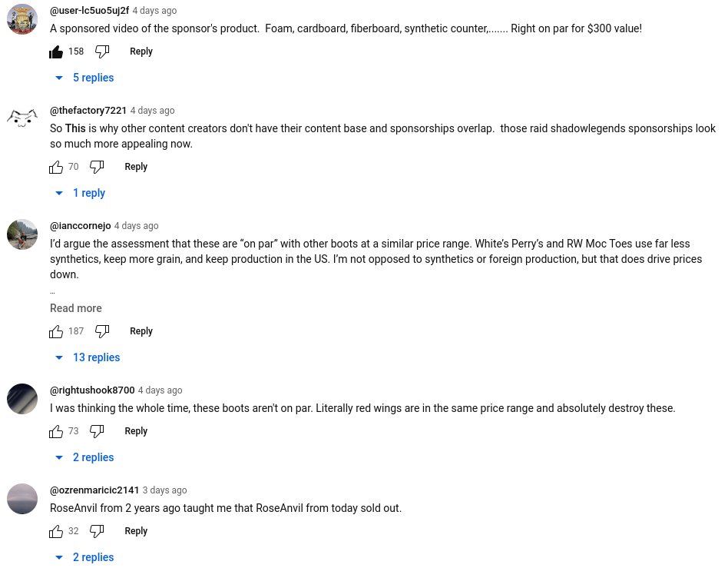Image resolution: width=728 pixels, height=568 pixels.
Task: Dislike the RoseAnvil sold out comment
Action: tap(97, 531)
